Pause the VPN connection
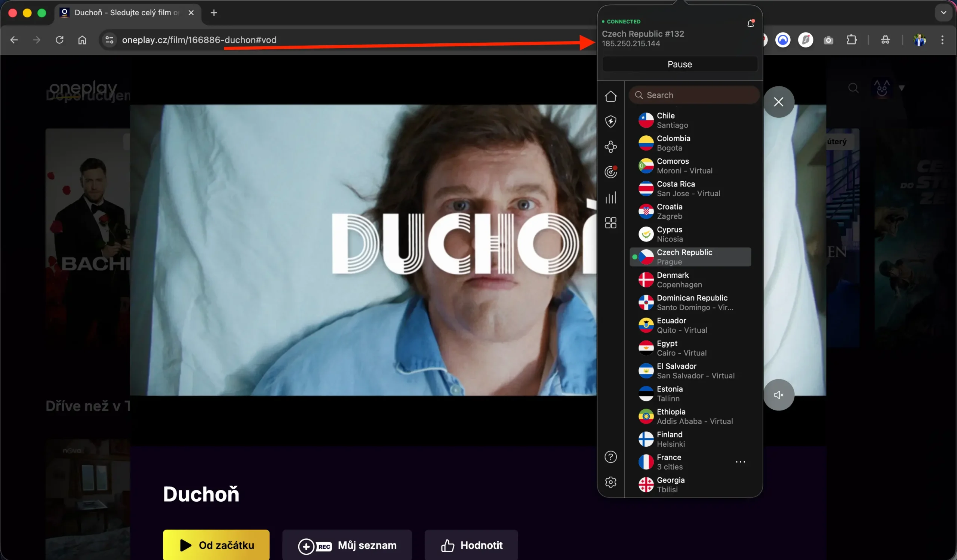 [x=679, y=64]
